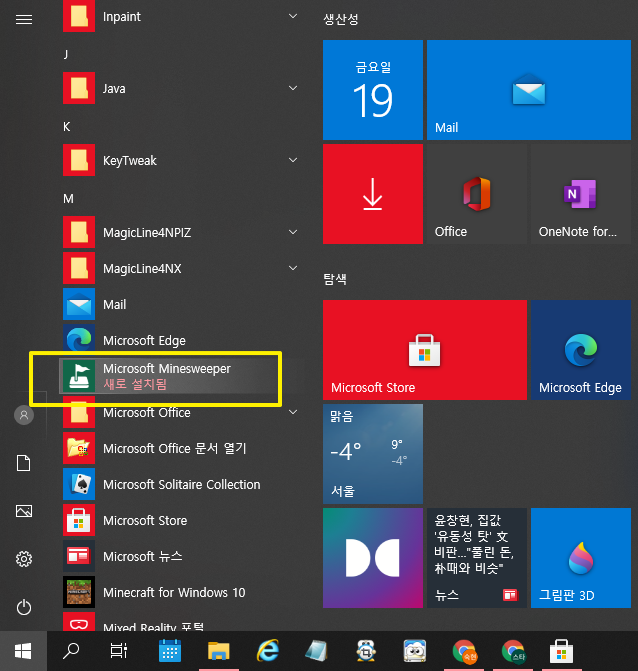Viewport: 638px width, 671px height.
Task: Open File Explorer on the taskbar
Action: tap(219, 651)
